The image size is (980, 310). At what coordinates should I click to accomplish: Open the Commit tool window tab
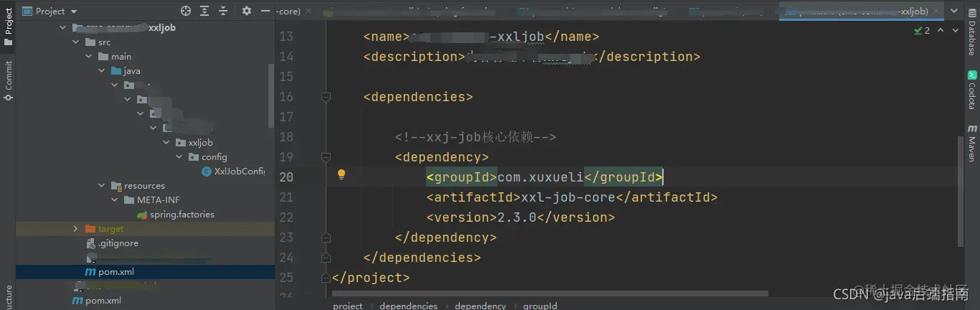8,80
